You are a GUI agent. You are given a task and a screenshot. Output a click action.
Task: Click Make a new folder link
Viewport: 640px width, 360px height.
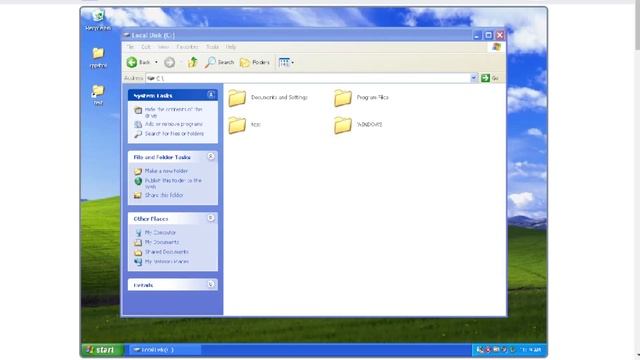pyautogui.click(x=166, y=171)
